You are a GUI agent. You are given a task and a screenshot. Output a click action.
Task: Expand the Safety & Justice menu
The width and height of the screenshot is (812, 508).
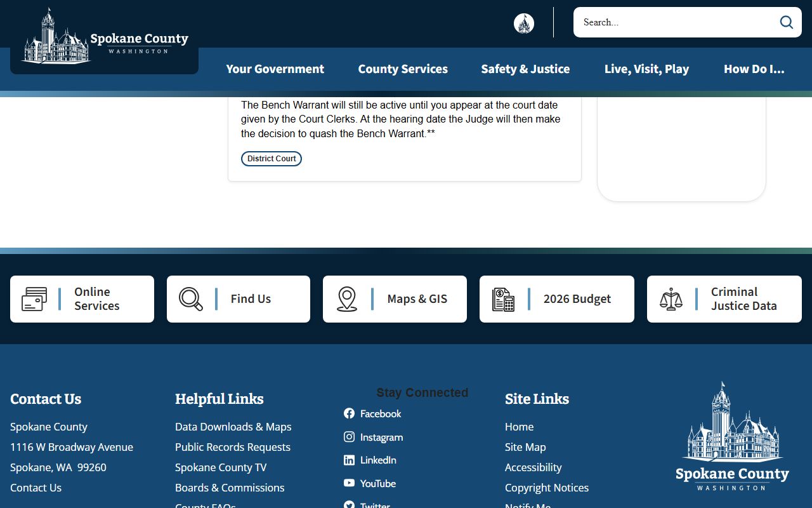[x=525, y=69]
